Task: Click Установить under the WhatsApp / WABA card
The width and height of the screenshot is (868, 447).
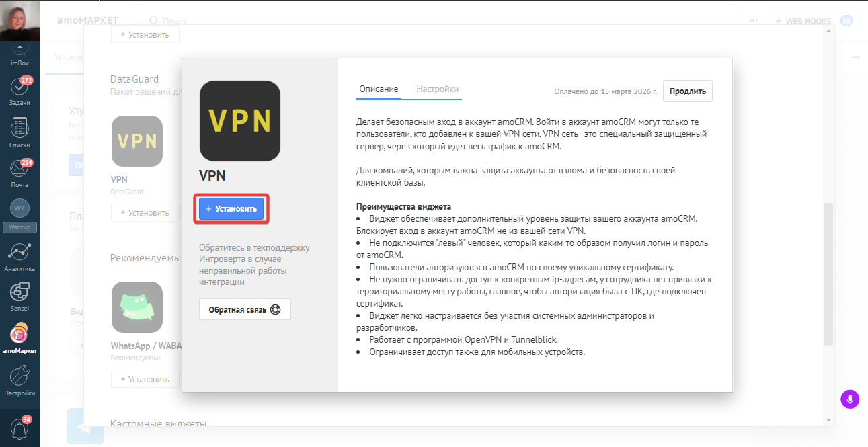Action: 145,379
